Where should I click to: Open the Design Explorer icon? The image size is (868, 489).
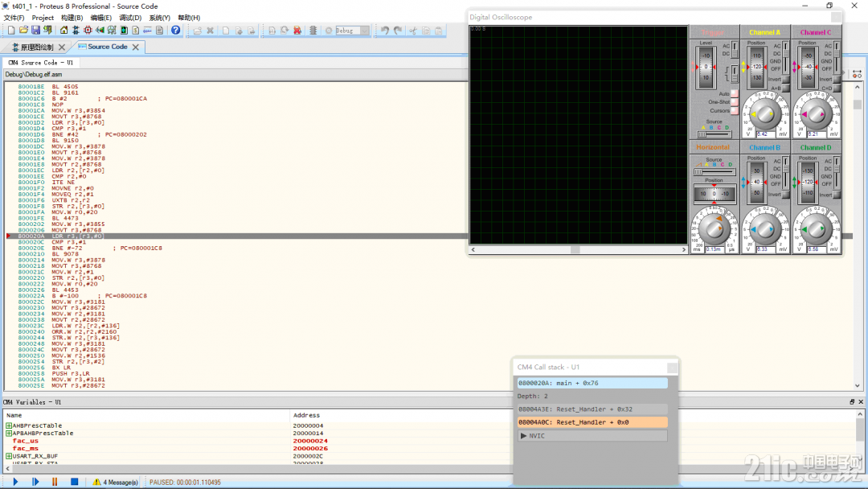pos(124,31)
